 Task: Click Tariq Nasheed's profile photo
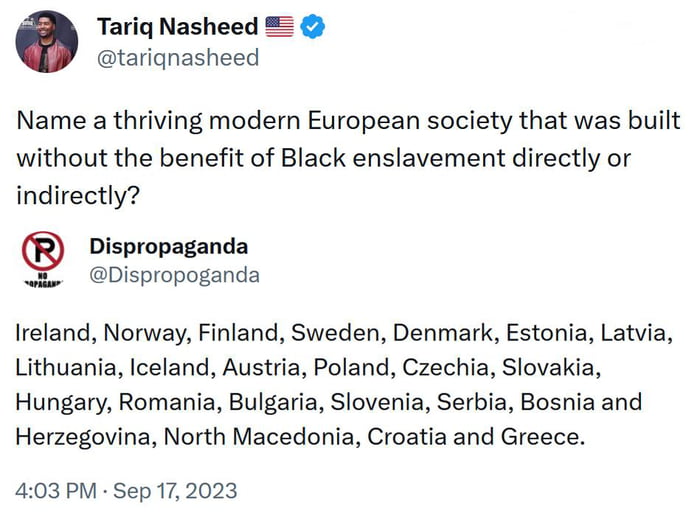[x=46, y=43]
